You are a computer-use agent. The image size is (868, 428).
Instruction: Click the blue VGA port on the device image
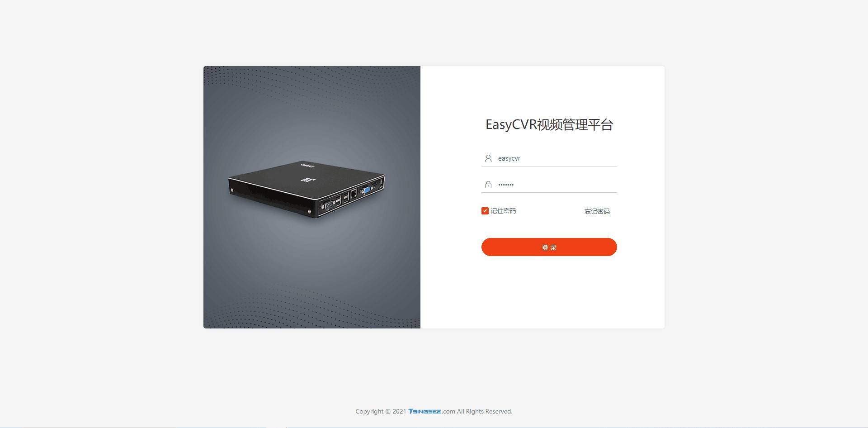click(367, 190)
